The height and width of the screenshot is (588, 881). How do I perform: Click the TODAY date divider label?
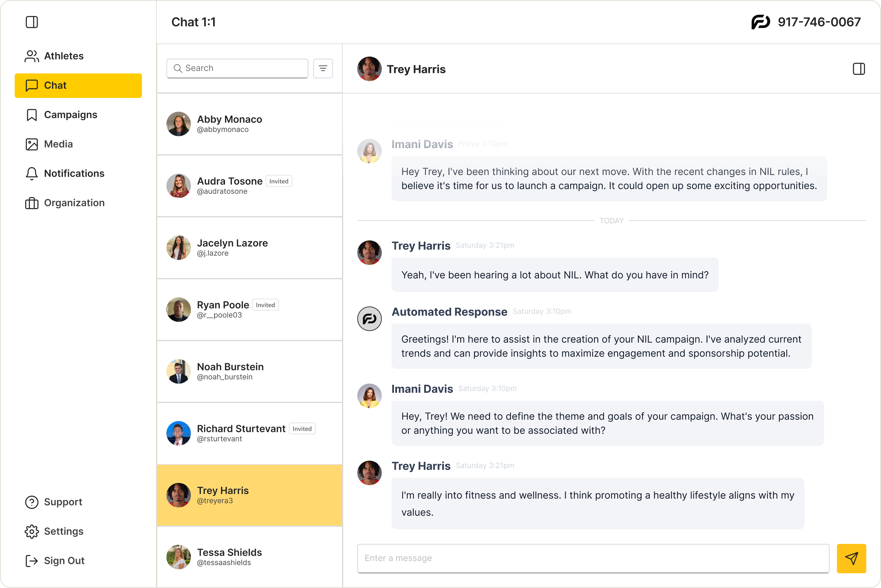coord(612,221)
